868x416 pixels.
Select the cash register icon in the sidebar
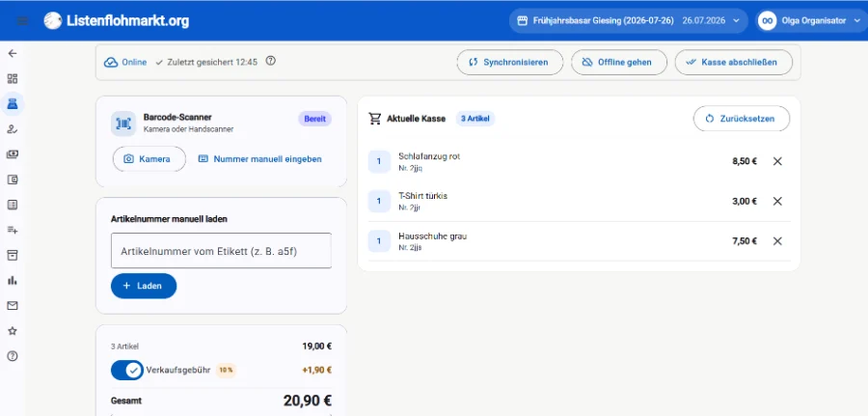[x=13, y=103]
